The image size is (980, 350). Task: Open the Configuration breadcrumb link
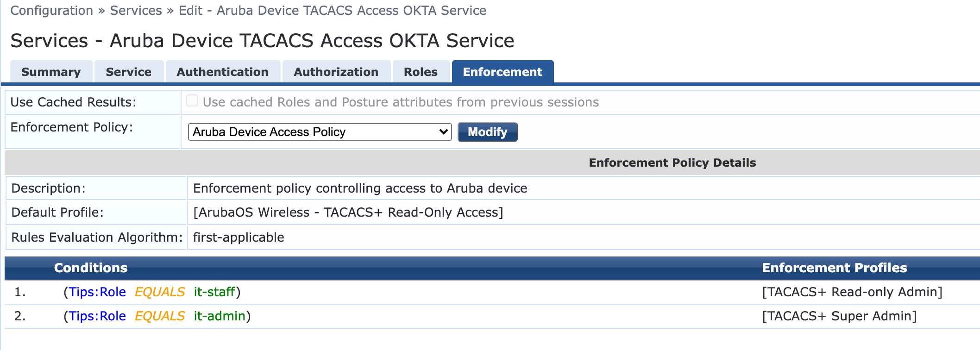click(51, 10)
